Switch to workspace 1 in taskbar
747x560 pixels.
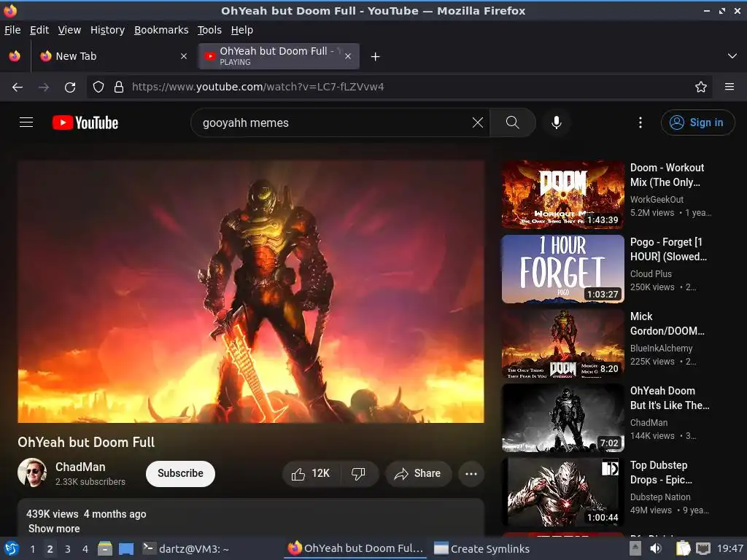click(x=32, y=548)
